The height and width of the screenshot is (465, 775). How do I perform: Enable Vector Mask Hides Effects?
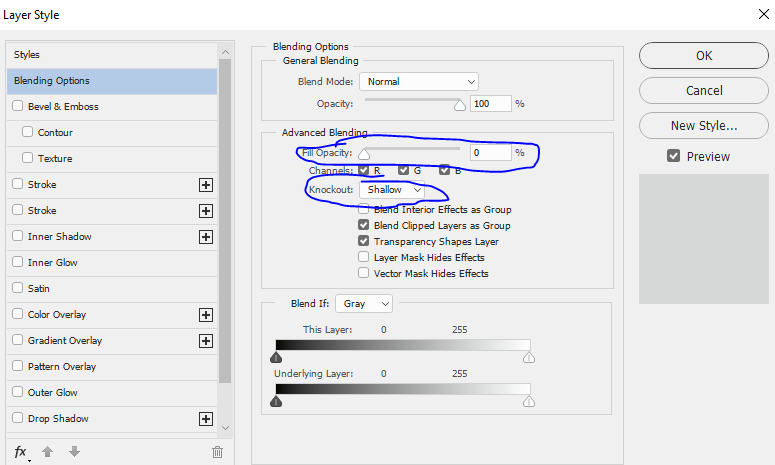point(363,272)
